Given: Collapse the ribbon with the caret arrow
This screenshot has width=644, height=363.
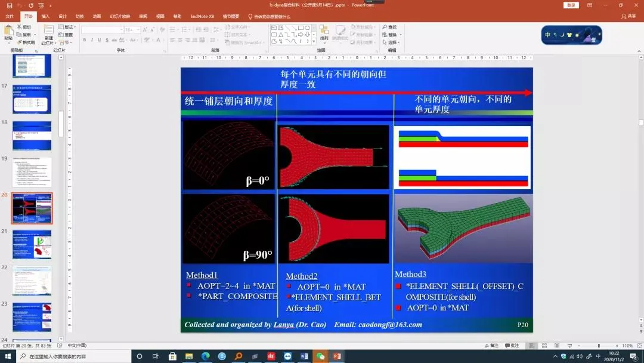Looking at the screenshot, I should pos(639,51).
